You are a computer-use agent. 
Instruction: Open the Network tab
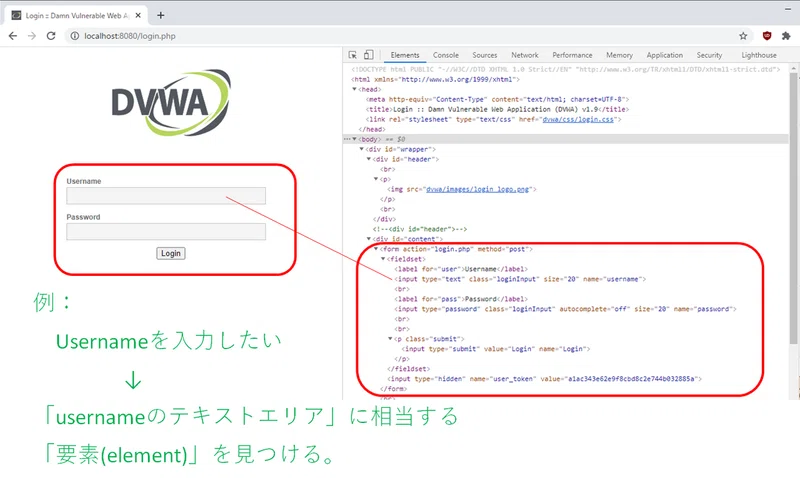pyautogui.click(x=524, y=55)
